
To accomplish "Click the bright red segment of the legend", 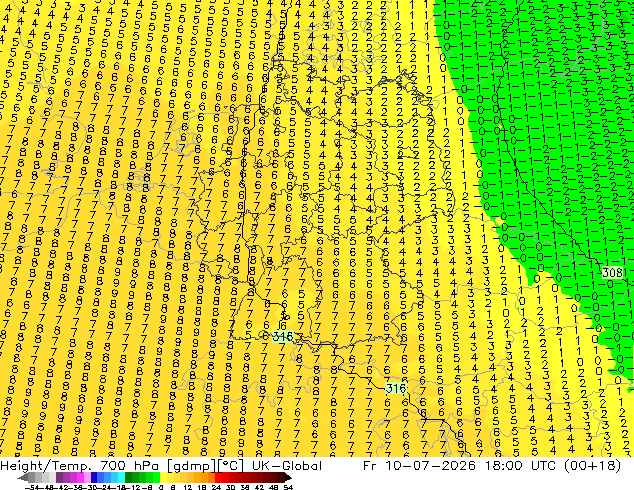I will click(222, 478).
